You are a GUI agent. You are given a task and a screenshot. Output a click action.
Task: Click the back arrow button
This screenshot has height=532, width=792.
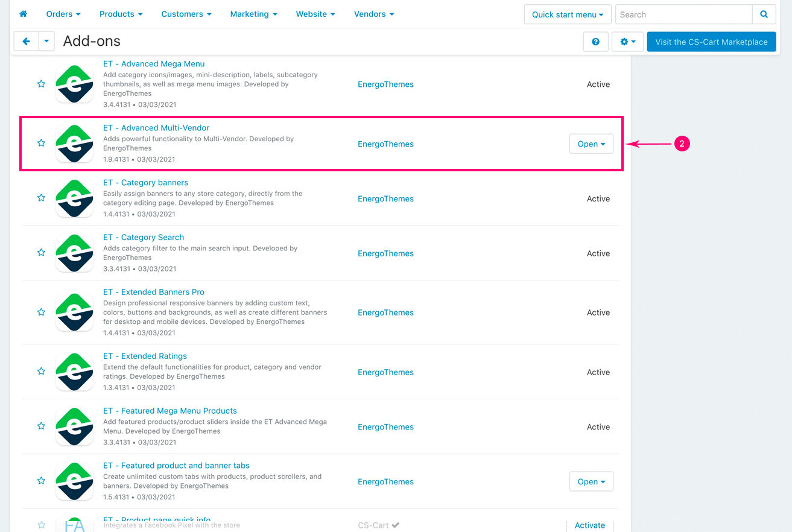click(x=26, y=42)
